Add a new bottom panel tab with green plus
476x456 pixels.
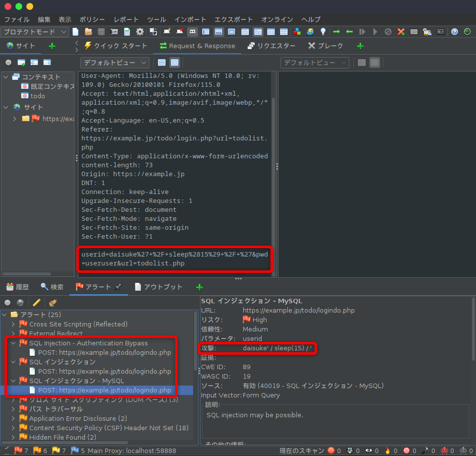[200, 287]
